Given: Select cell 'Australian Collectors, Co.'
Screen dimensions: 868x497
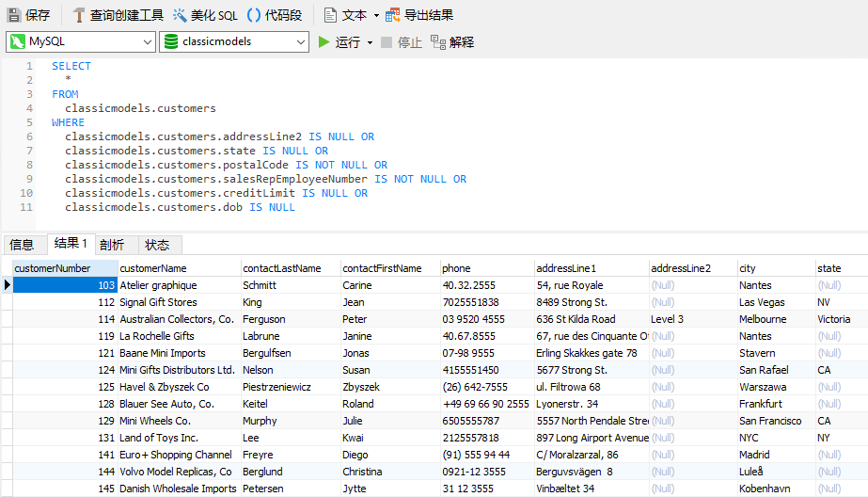Looking at the screenshot, I should [180, 319].
